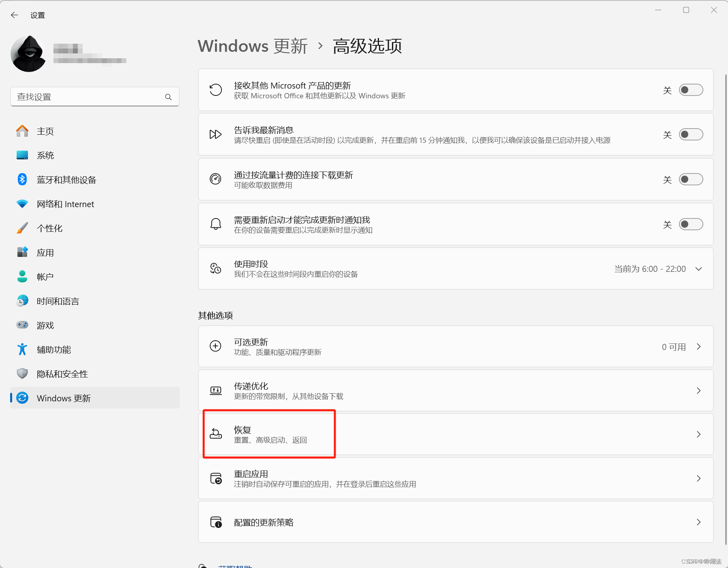Open the 可选更新 option label
The width and height of the screenshot is (728, 568).
pos(251,342)
